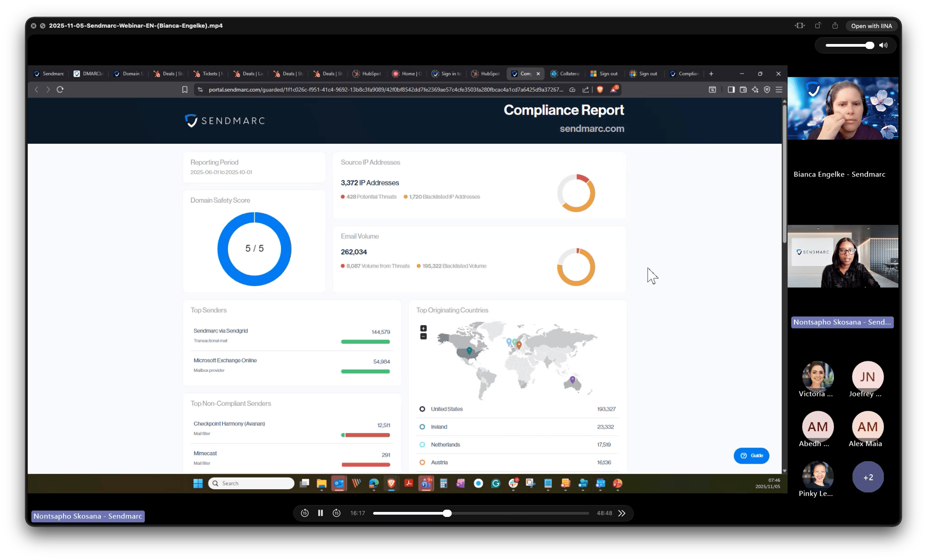Switch to the Home browser tab
Image resolution: width=927 pixels, height=560 pixels.
coord(407,74)
